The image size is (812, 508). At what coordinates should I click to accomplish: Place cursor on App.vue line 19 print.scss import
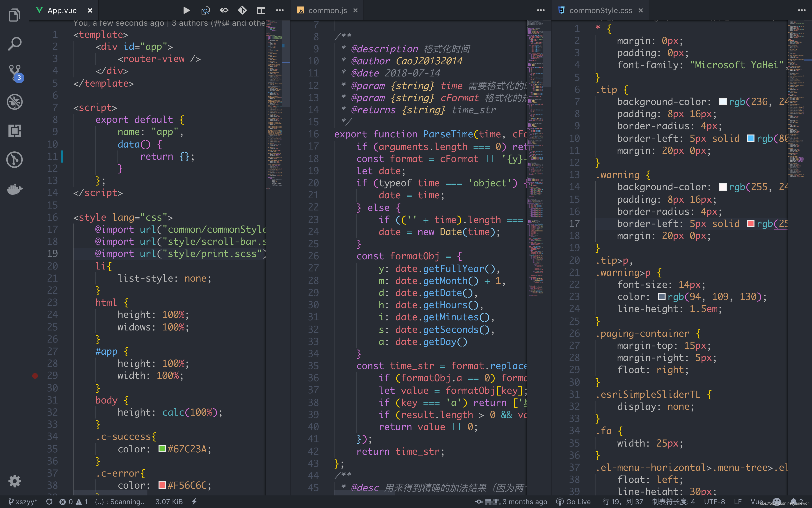point(181,253)
